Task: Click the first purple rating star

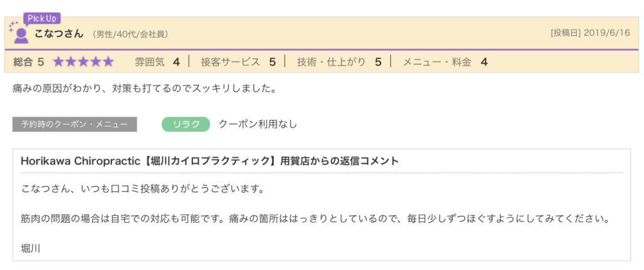Action: pos(58,62)
